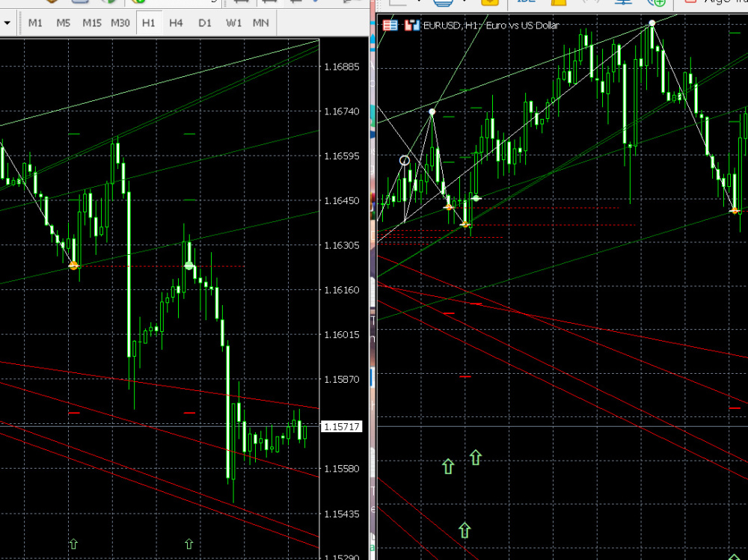The image size is (748, 560).
Task: Click price label 1.15580 on the scale
Action: (x=342, y=469)
